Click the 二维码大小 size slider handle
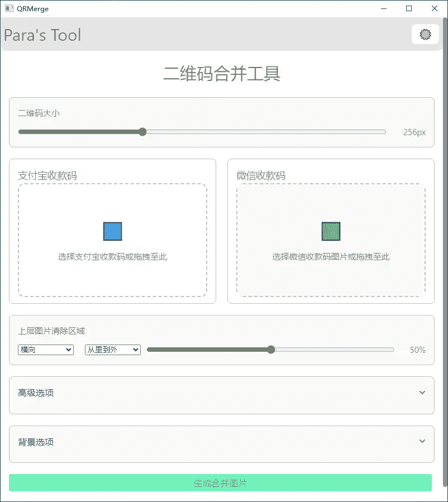 pos(142,132)
